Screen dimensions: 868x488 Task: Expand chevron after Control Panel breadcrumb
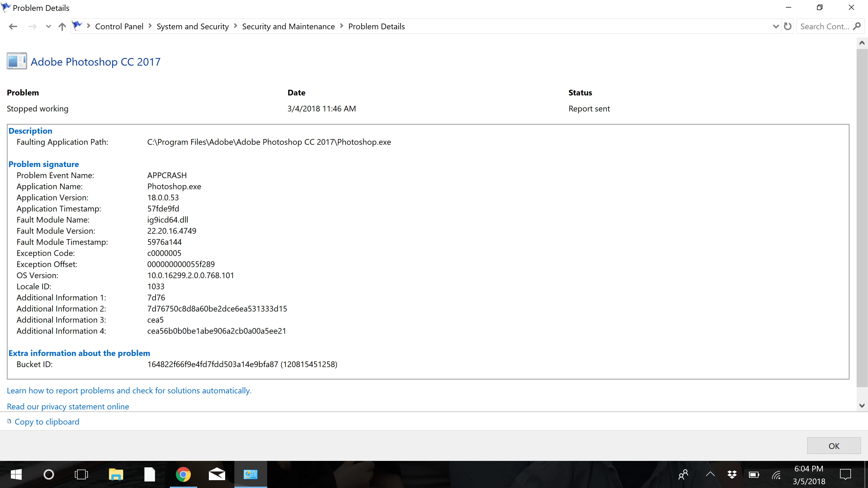150,26
